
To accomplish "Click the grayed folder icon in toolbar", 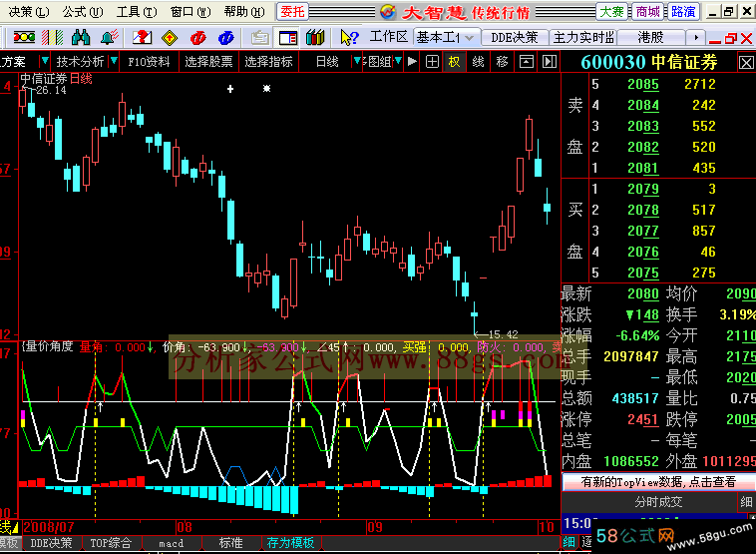I will (260, 37).
